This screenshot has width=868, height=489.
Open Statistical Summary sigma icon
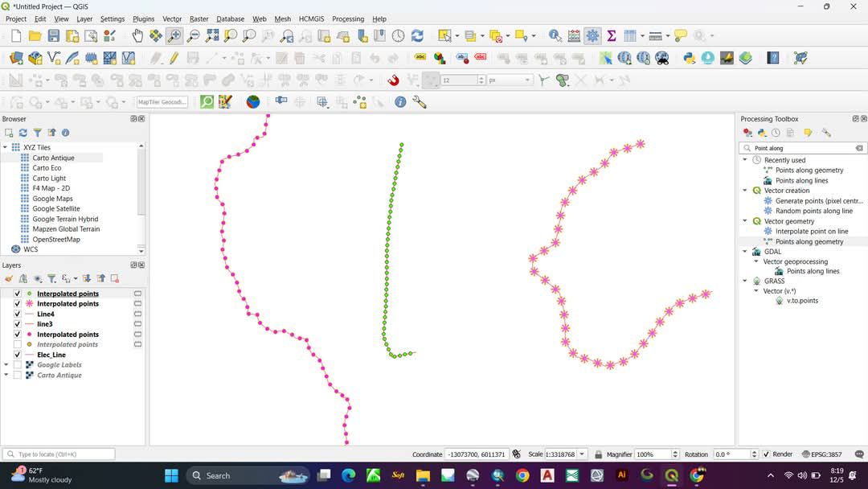[612, 36]
